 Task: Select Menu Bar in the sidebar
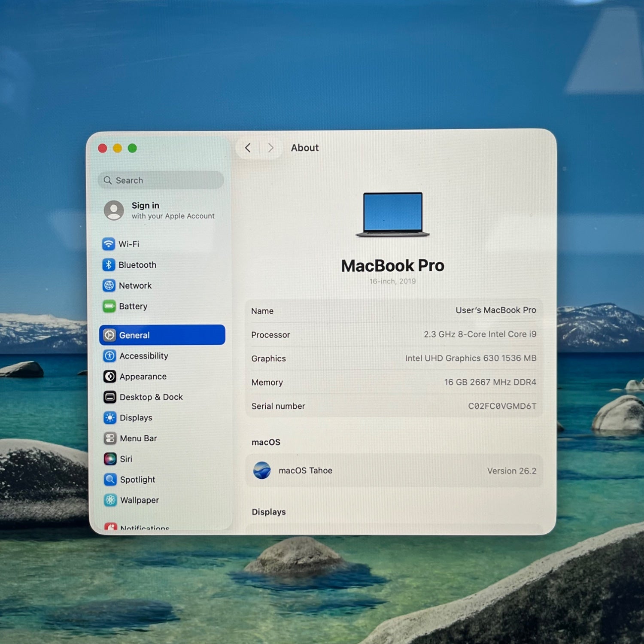point(130,438)
